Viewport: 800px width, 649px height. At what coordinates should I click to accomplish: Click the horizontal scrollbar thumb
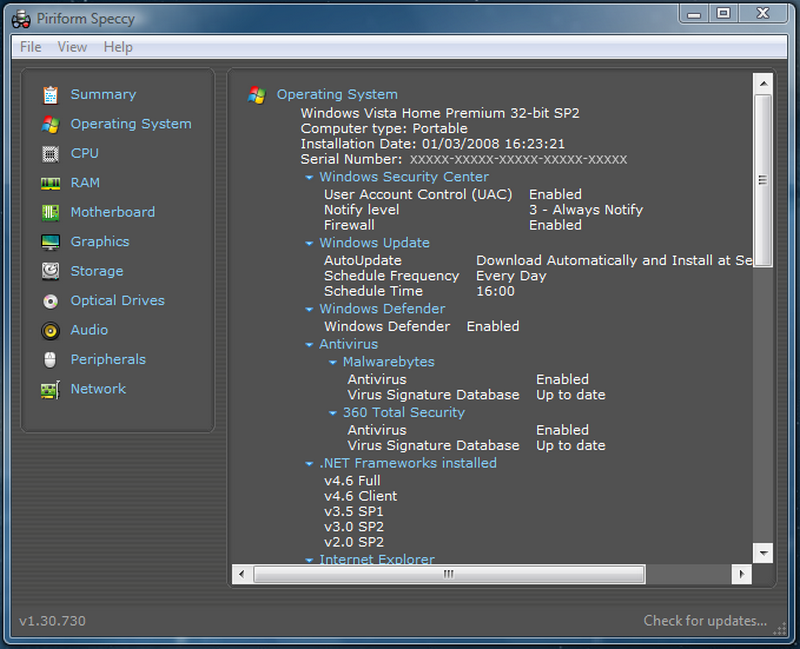pos(449,575)
